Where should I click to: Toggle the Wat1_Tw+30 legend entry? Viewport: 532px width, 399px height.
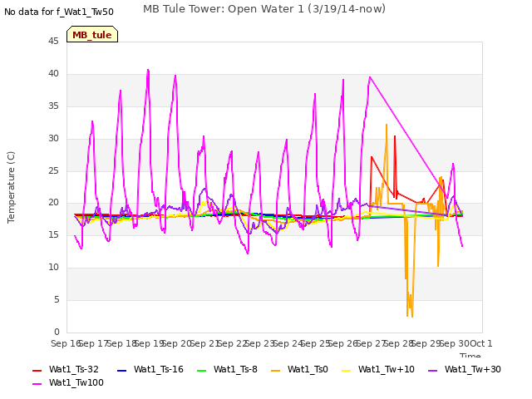pos(465,369)
